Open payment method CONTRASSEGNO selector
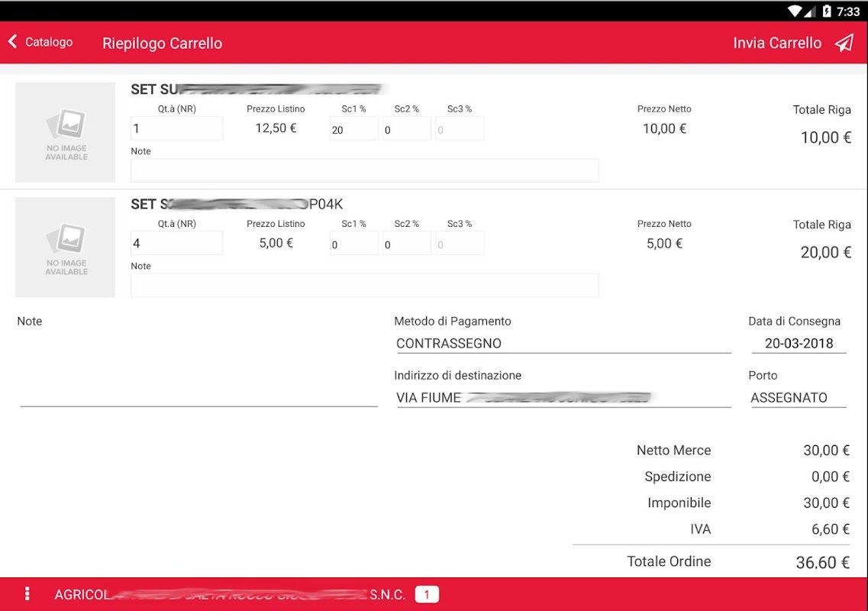The width and height of the screenshot is (868, 611). click(563, 344)
